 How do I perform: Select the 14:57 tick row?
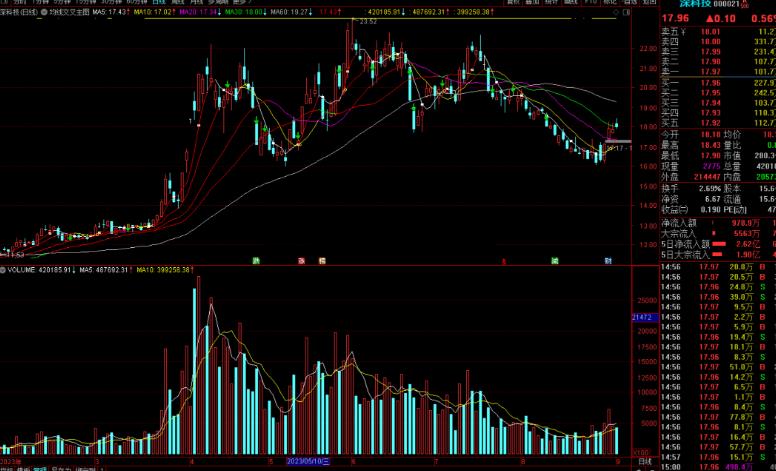[718, 457]
